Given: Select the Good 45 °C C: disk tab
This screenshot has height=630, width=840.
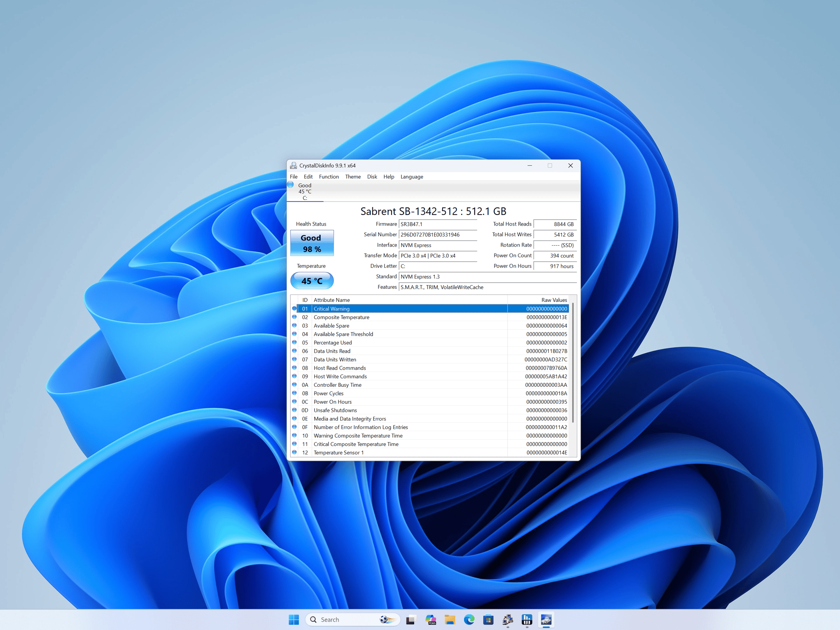Looking at the screenshot, I should [305, 192].
